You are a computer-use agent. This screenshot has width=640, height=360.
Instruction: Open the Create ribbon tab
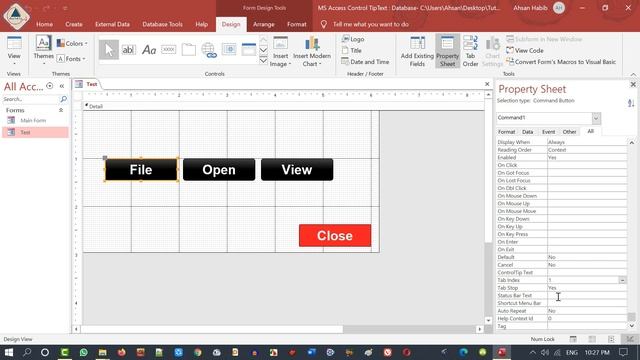tap(74, 24)
